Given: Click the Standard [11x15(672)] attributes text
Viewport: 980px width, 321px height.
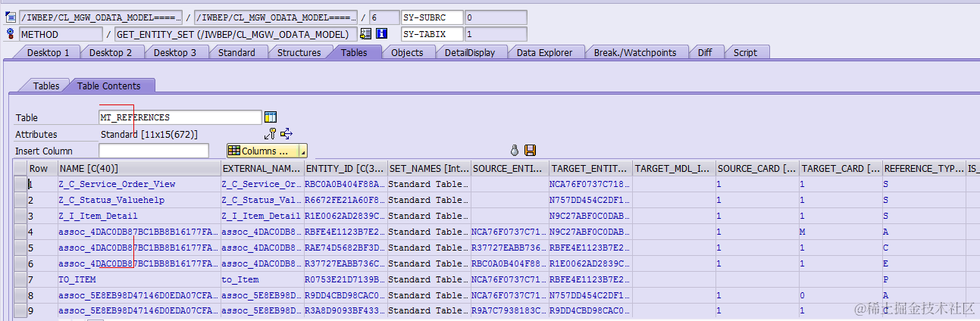Looking at the screenshot, I should [x=149, y=134].
